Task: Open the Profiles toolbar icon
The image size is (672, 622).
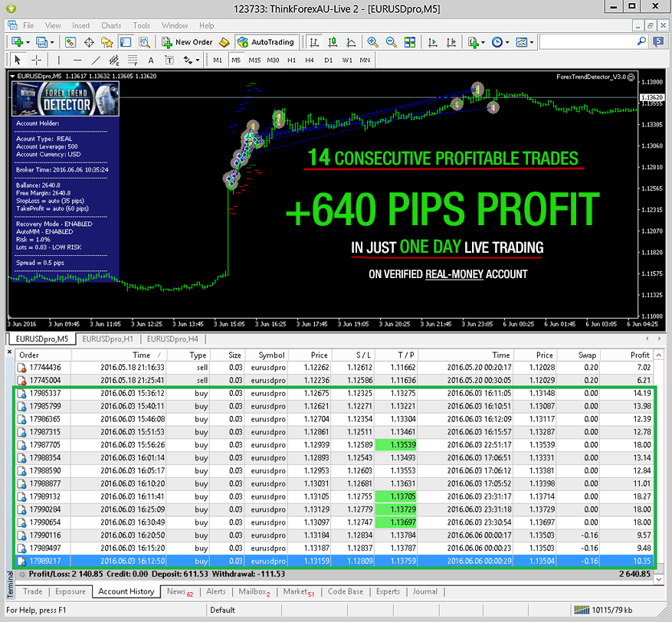Action: pos(41,42)
